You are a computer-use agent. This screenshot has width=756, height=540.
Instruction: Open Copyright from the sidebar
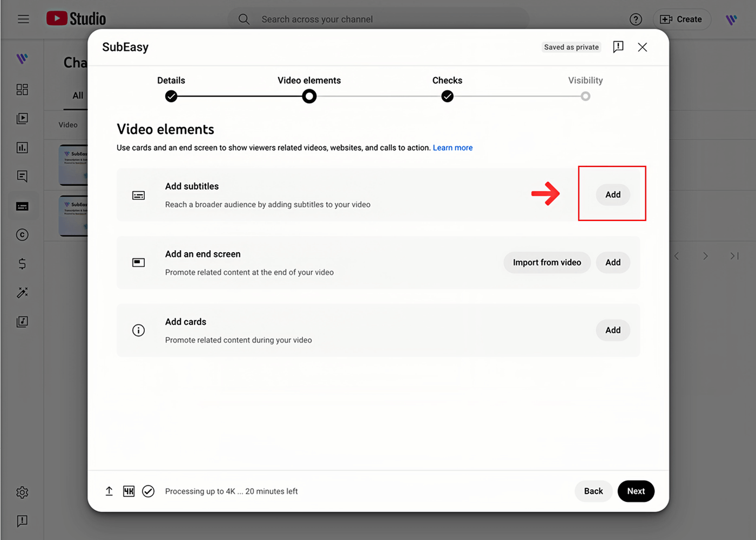22,235
